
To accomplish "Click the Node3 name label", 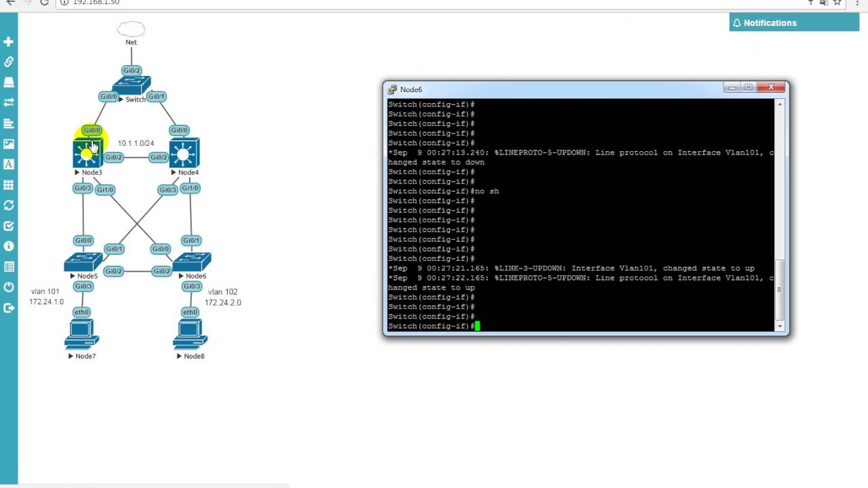I will click(x=92, y=172).
